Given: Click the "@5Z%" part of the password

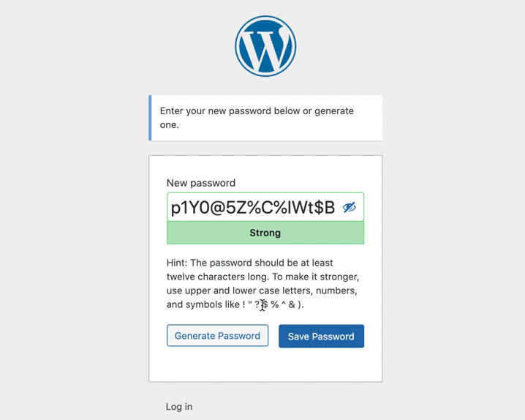Looking at the screenshot, I should [235, 208].
